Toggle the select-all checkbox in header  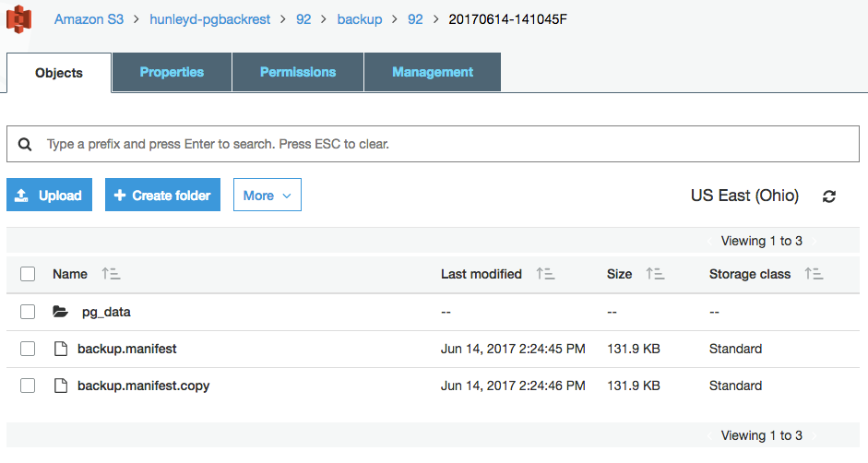[28, 274]
